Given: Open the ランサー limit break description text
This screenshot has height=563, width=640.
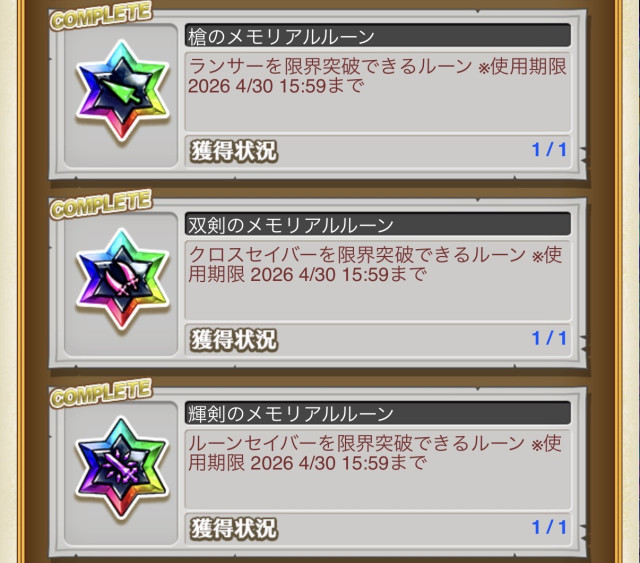Looking at the screenshot, I should [378, 76].
